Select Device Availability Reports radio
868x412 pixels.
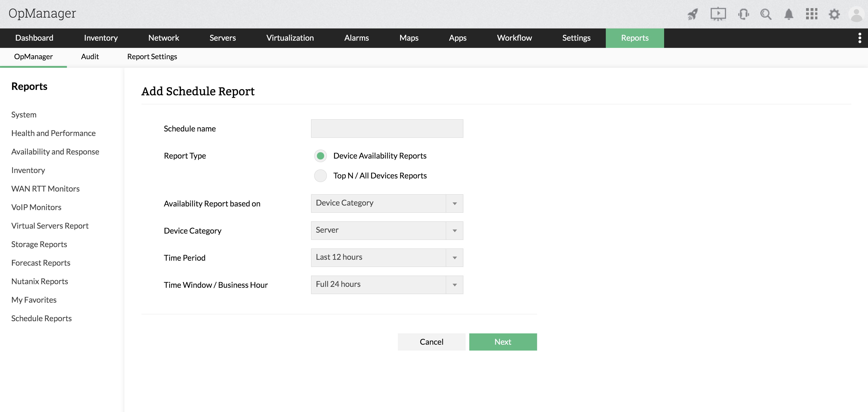coord(321,156)
